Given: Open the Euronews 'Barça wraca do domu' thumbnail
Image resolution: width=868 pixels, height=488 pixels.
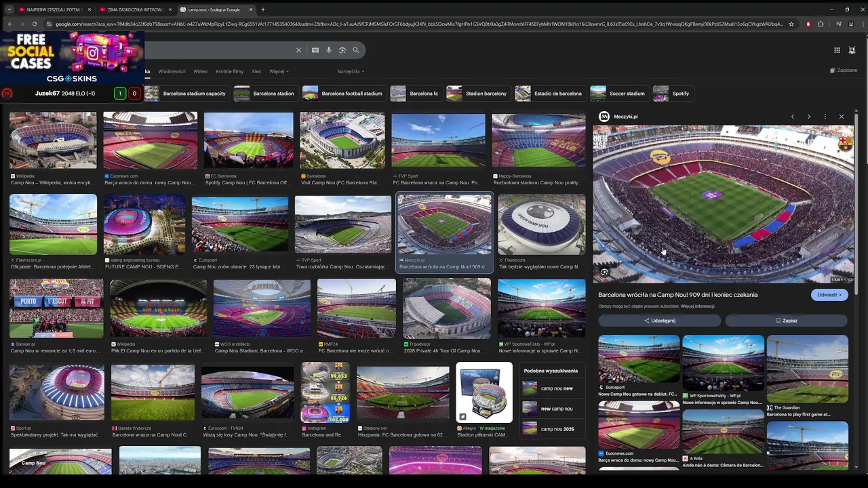Looking at the screenshot, I should coord(150,141).
